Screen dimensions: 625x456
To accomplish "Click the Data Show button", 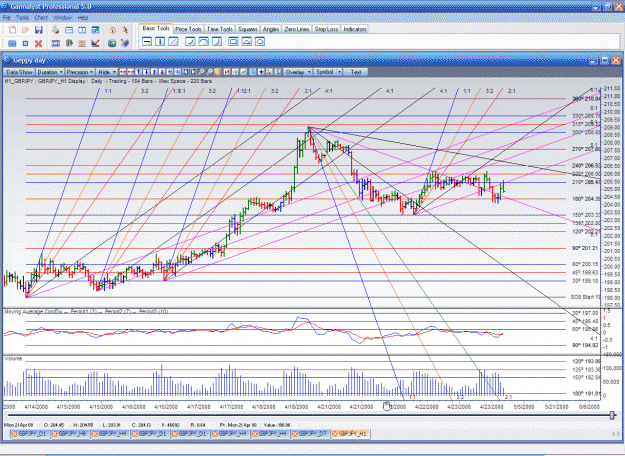I will [x=19, y=72].
